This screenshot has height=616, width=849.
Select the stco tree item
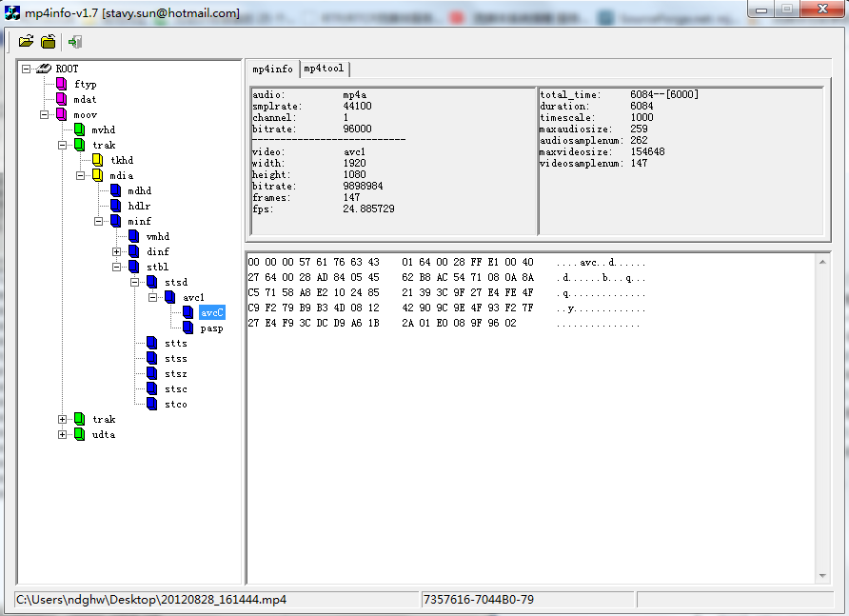(x=176, y=404)
